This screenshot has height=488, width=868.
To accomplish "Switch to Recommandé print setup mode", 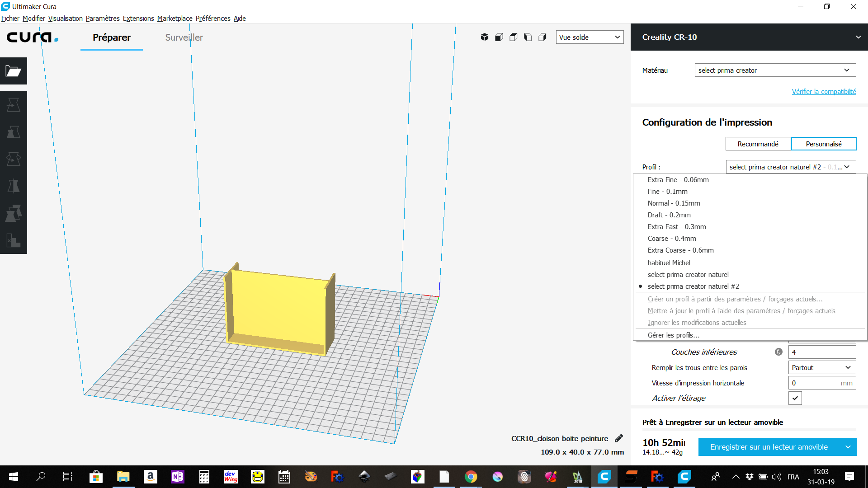I will pos(758,144).
